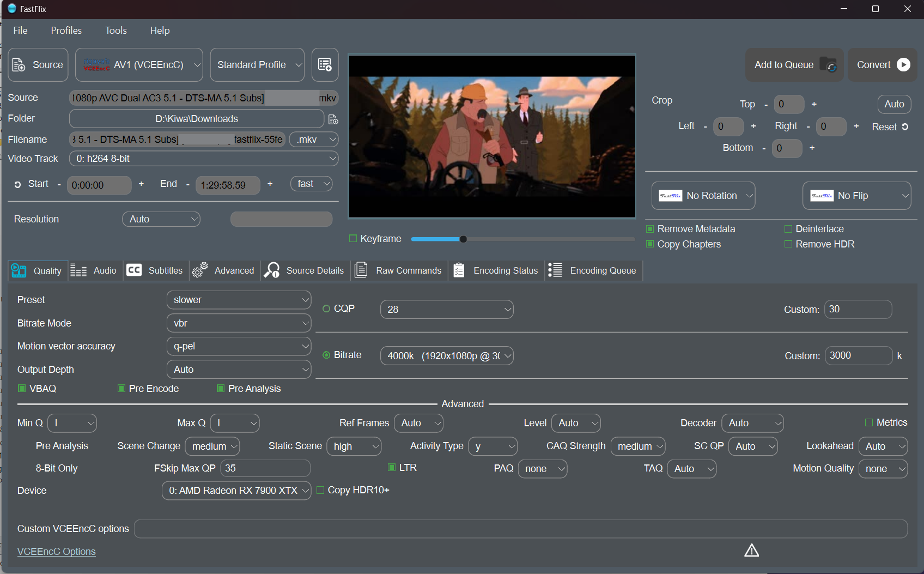Expand the Preset dropdown set to slower

239,300
